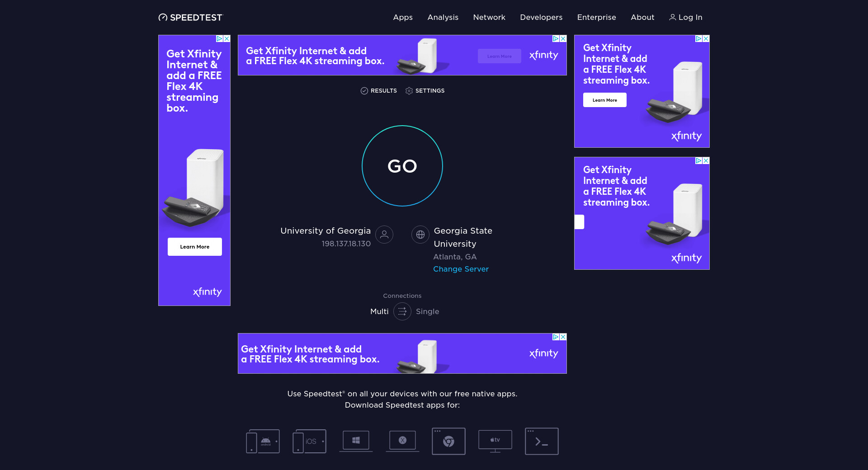
Task: Open the iOS app download icon
Action: [x=309, y=441]
